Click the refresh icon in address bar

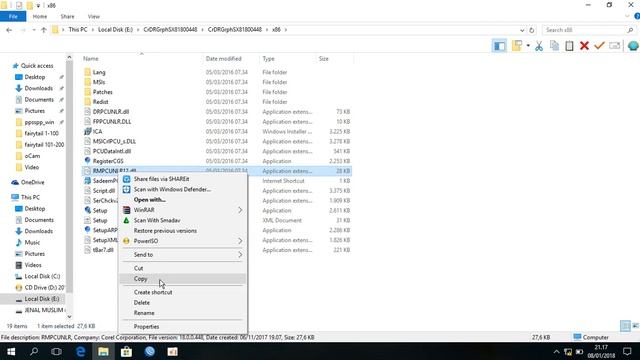pos(531,30)
